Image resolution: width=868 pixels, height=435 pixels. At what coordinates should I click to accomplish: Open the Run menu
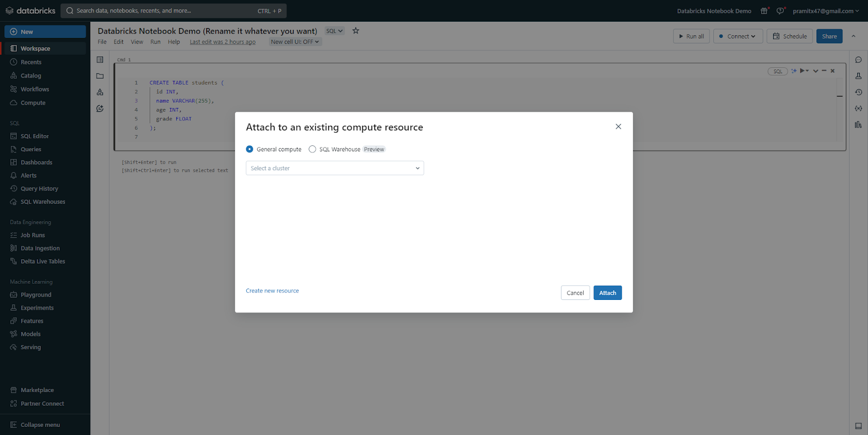point(155,42)
